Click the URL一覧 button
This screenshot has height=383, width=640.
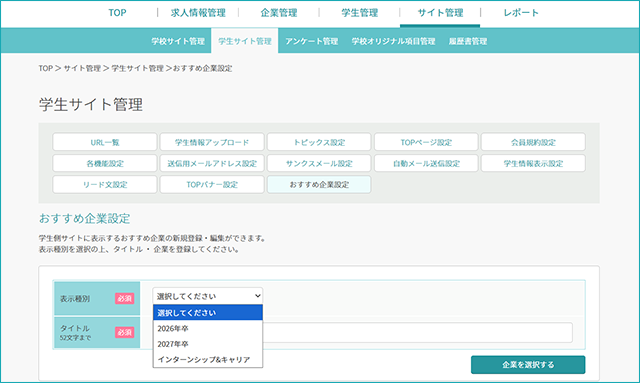click(x=105, y=142)
